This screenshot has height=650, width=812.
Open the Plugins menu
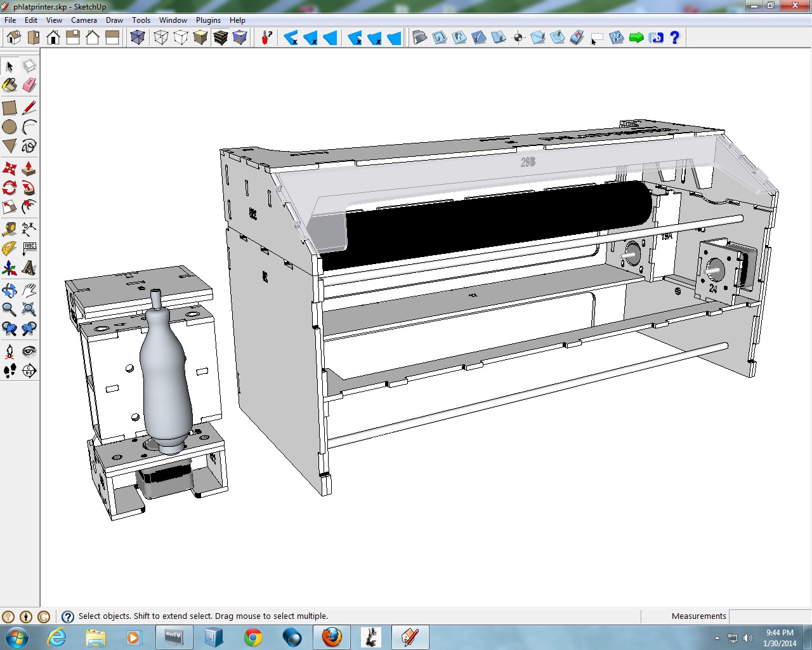coord(208,20)
